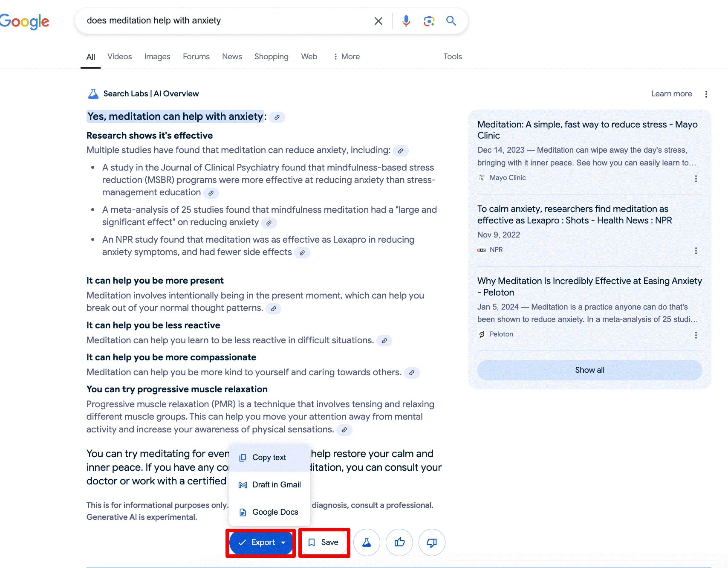Screen dimensions: 728x568
Task: Switch to the Web tab
Action: point(309,57)
